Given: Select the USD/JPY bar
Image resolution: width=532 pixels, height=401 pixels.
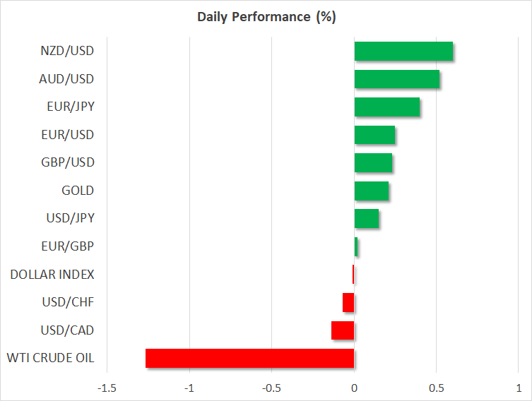Looking at the screenshot, I should pos(367,218).
